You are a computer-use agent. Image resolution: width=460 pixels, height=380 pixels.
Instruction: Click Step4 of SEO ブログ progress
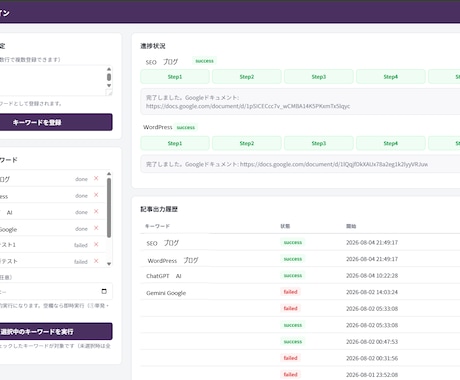[x=391, y=77]
